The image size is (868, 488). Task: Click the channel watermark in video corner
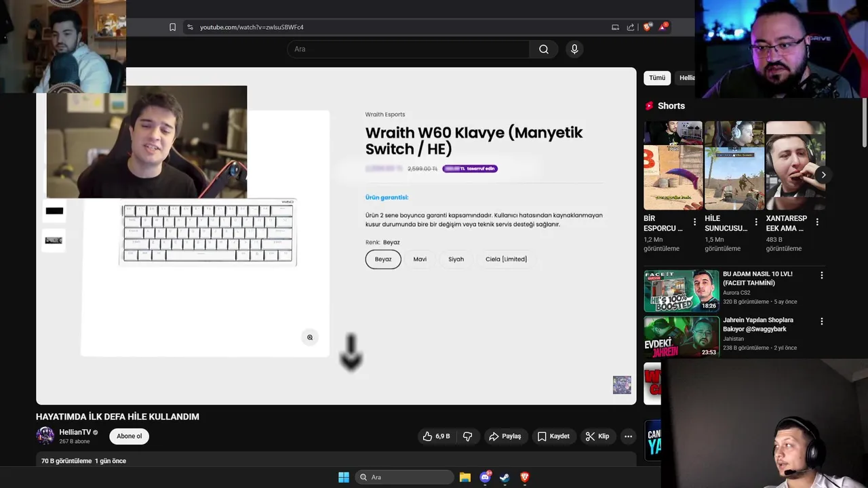(622, 385)
